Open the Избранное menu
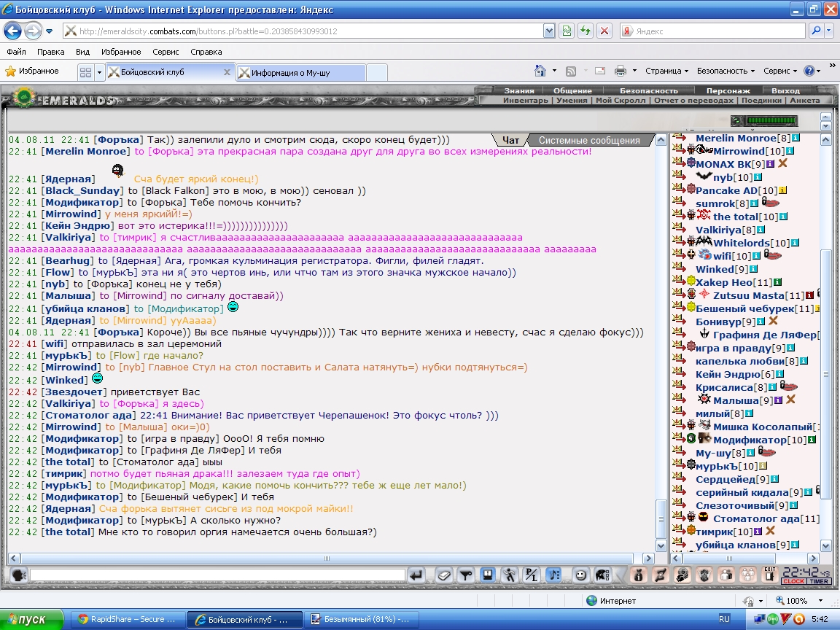This screenshot has height=630, width=840. 121,52
